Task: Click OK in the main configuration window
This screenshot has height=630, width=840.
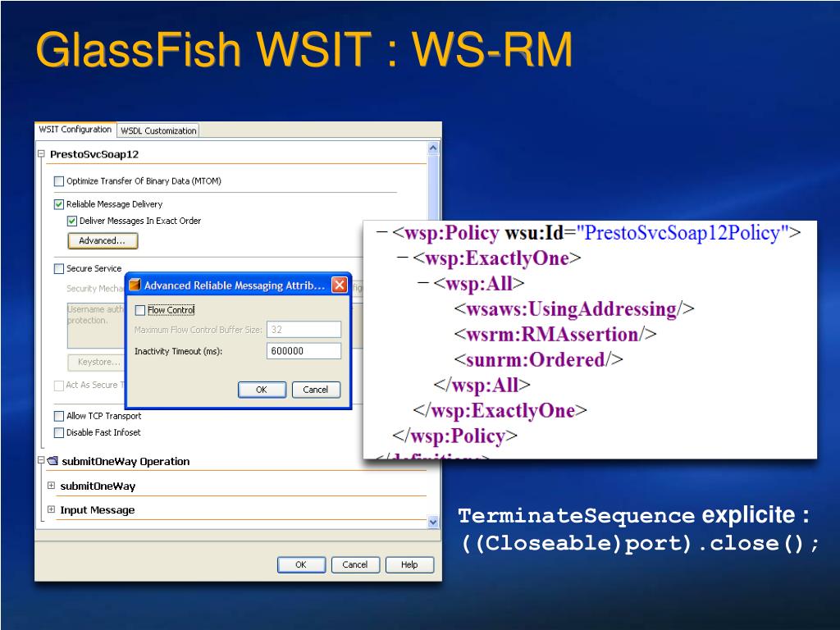Action: [x=301, y=564]
